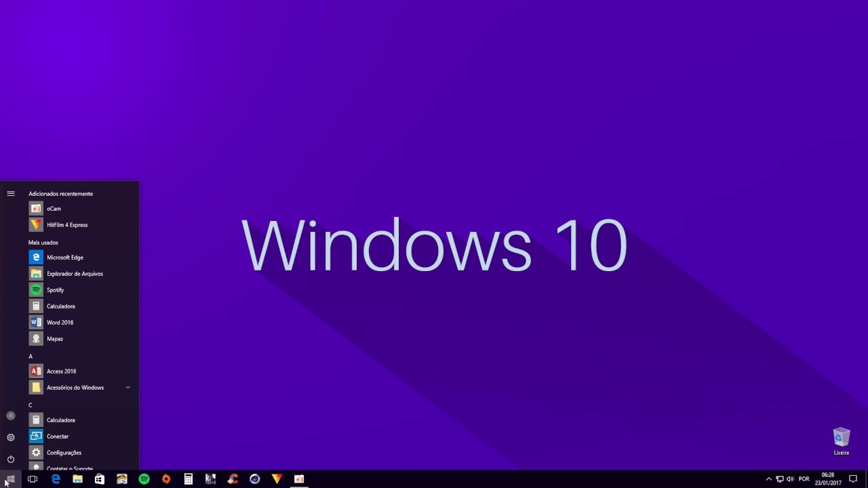Open Origin from the taskbar
The image size is (868, 488).
point(166,479)
